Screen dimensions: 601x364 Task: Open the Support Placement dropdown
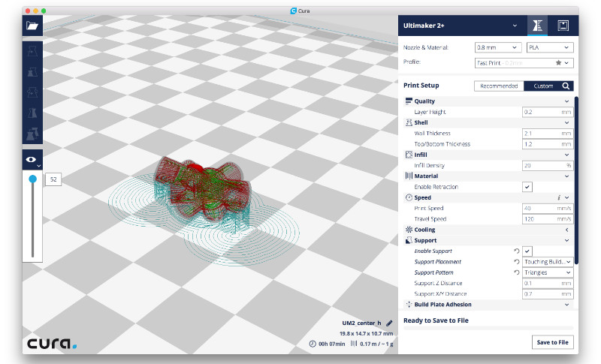(x=548, y=262)
